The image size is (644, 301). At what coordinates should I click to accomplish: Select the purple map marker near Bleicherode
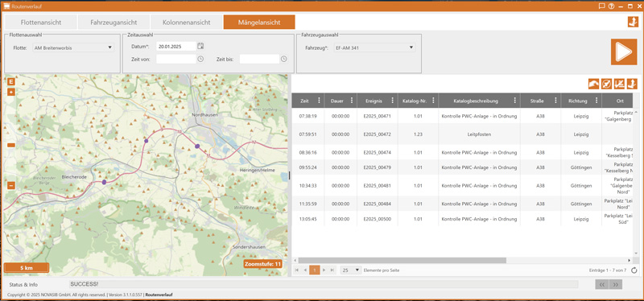pyautogui.click(x=104, y=182)
